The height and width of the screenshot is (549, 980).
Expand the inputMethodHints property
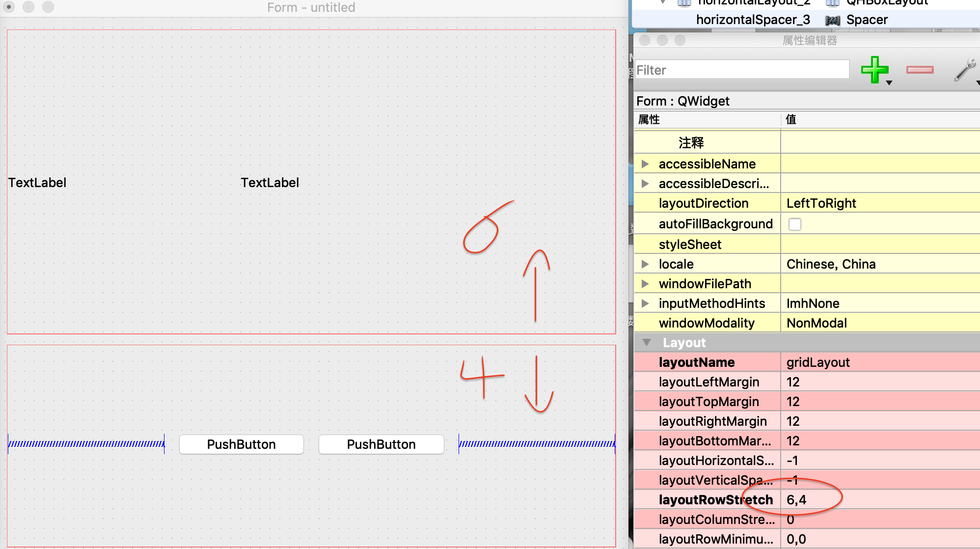click(x=645, y=303)
